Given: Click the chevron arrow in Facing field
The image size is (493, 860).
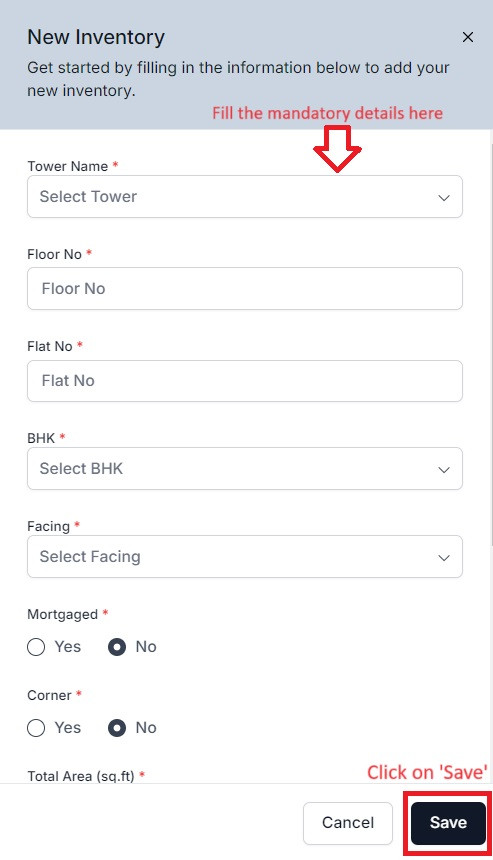Looking at the screenshot, I should pyautogui.click(x=444, y=558).
